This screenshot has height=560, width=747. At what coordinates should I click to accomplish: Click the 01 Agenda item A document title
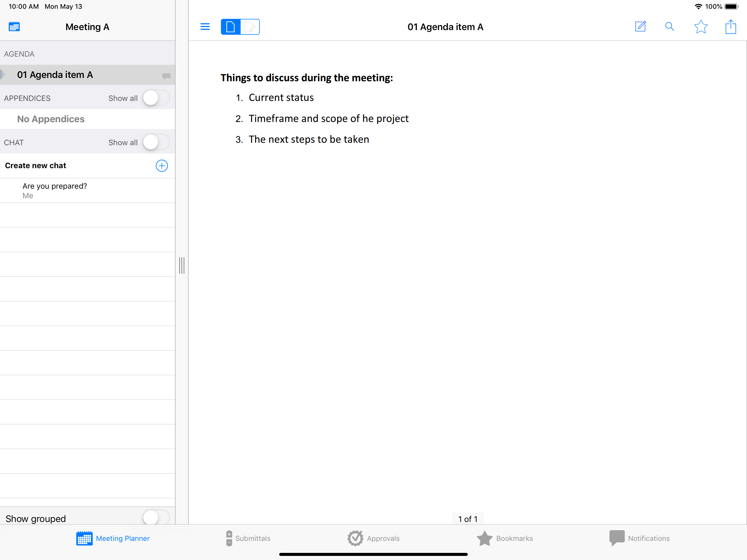(x=445, y=27)
